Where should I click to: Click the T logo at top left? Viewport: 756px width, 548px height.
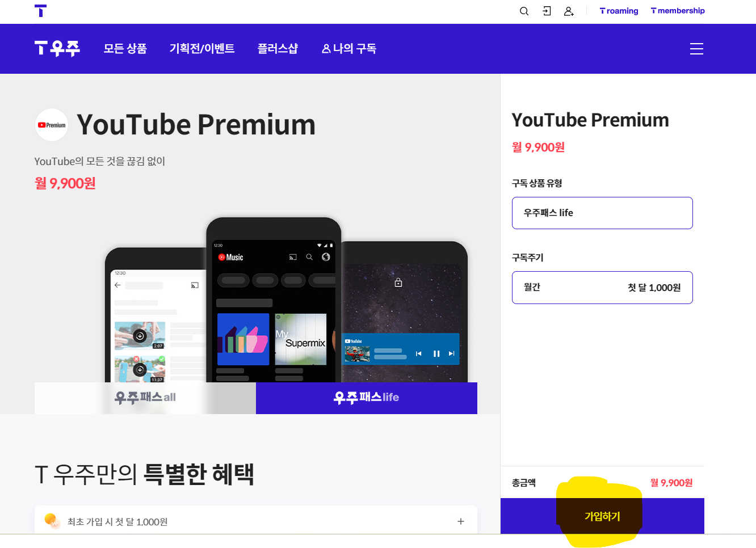[40, 11]
